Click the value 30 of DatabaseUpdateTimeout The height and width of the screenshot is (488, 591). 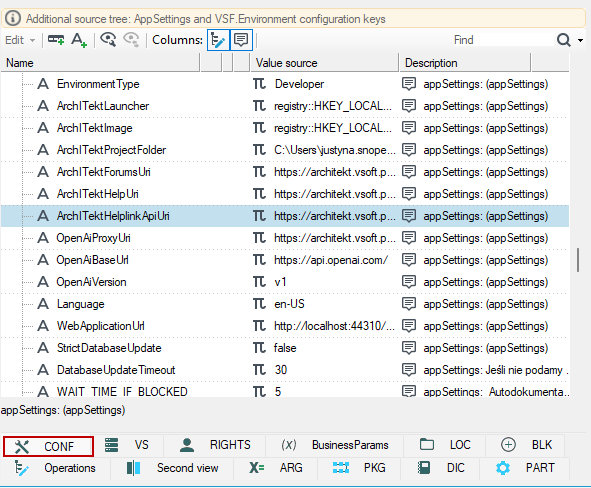(281, 370)
